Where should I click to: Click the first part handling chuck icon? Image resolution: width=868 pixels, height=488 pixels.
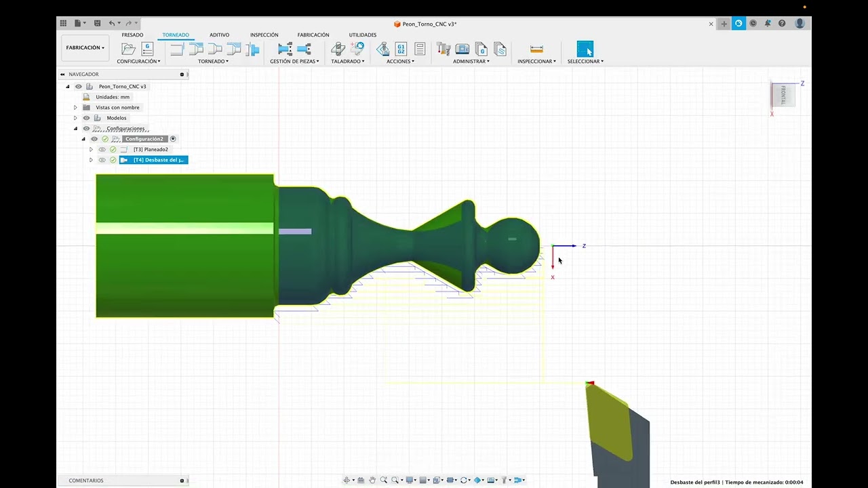tap(285, 49)
